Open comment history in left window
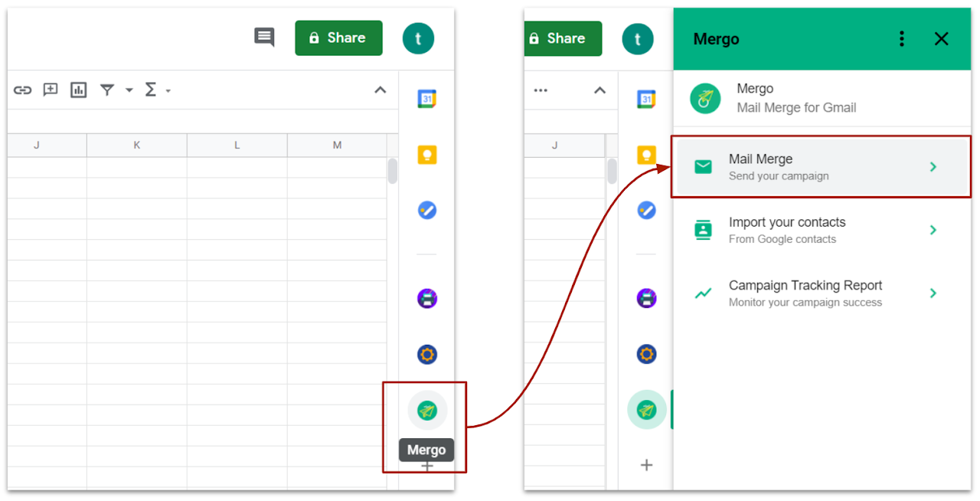Screen dimensions: 980x501 tap(264, 38)
